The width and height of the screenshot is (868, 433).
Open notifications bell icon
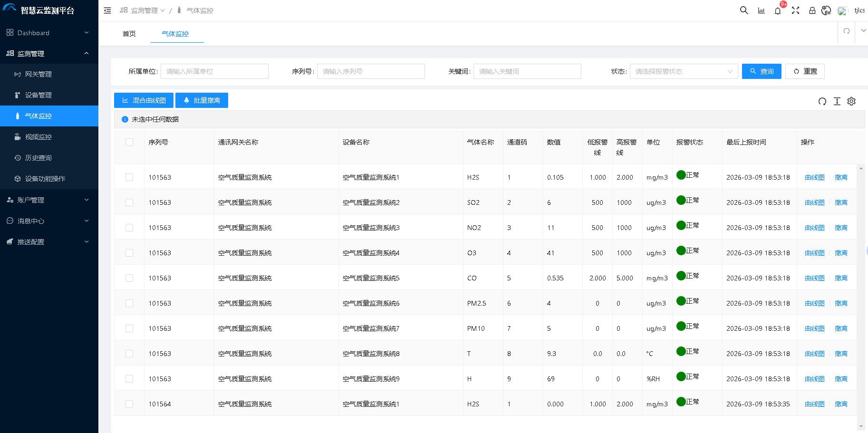778,10
